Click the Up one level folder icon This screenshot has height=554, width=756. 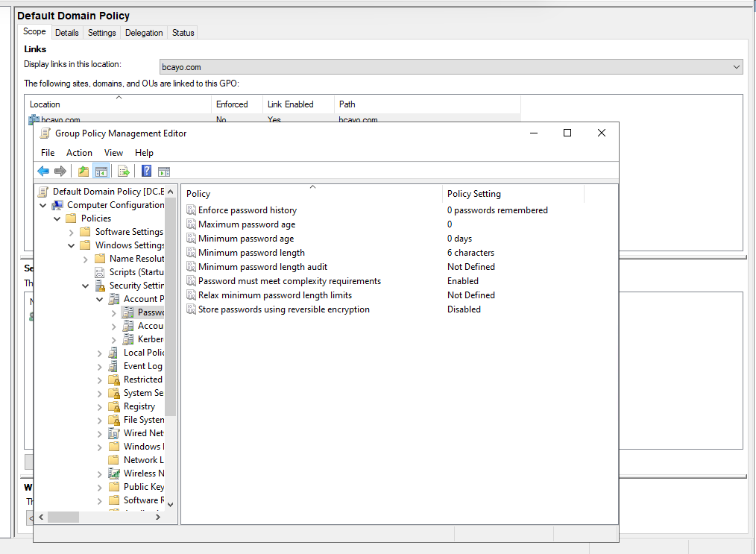[84, 171]
